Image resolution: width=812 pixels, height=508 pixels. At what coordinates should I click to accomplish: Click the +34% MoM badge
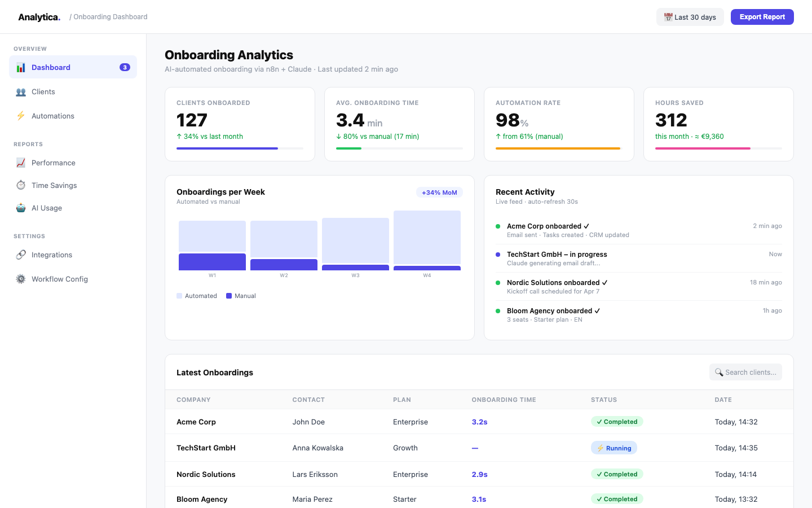pos(439,192)
